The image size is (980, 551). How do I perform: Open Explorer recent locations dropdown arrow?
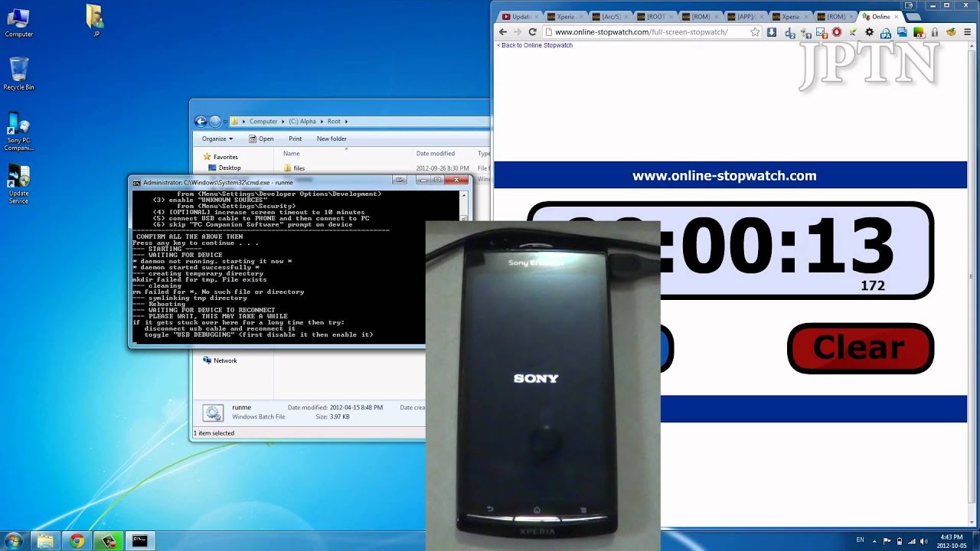[227, 122]
